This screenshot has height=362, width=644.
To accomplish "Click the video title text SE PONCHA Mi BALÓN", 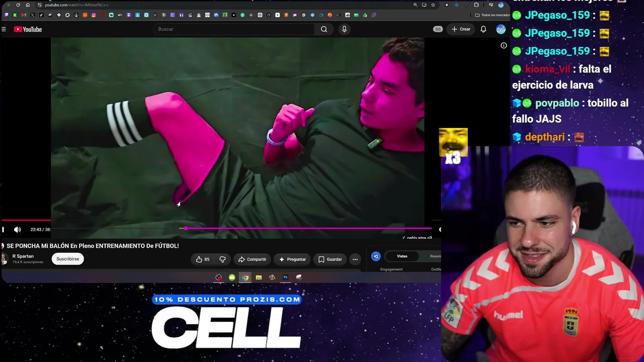I will [x=93, y=246].
